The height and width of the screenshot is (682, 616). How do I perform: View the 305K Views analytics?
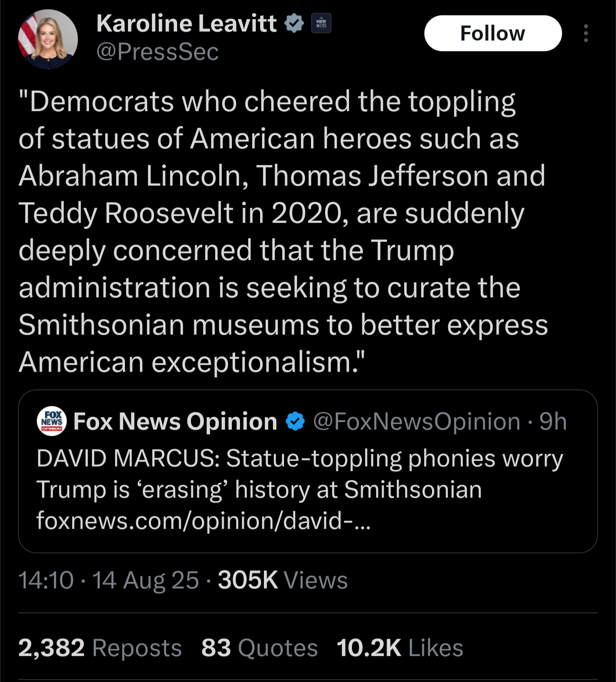click(x=282, y=581)
